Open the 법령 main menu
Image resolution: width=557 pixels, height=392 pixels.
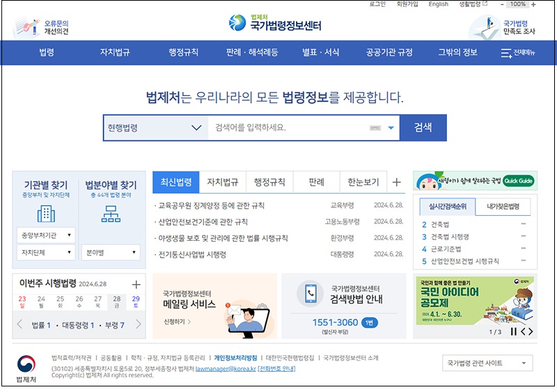(x=47, y=53)
